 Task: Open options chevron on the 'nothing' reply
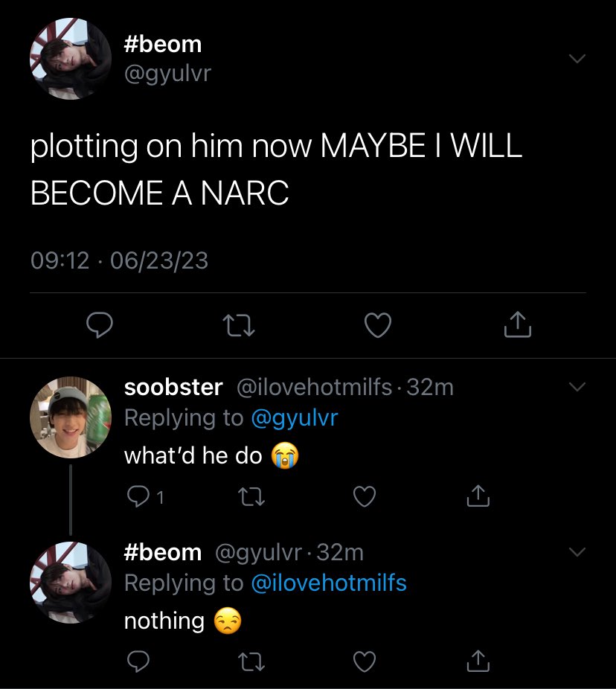click(577, 551)
